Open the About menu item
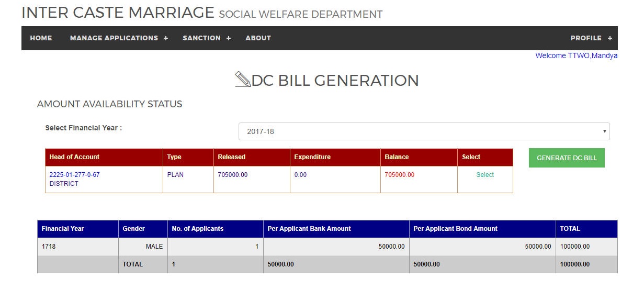 click(x=258, y=38)
